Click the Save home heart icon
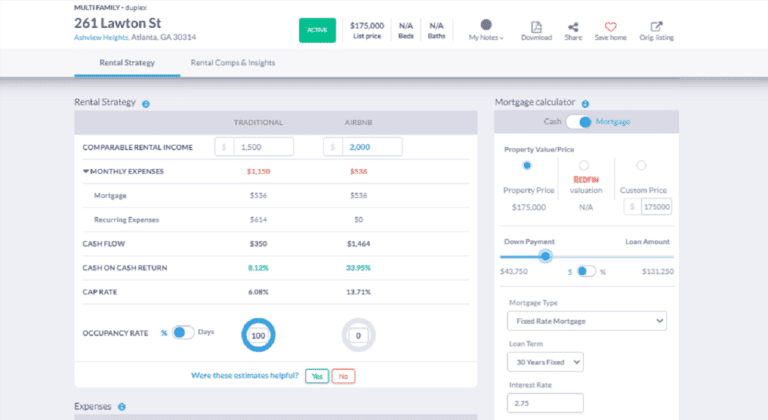 click(610, 27)
